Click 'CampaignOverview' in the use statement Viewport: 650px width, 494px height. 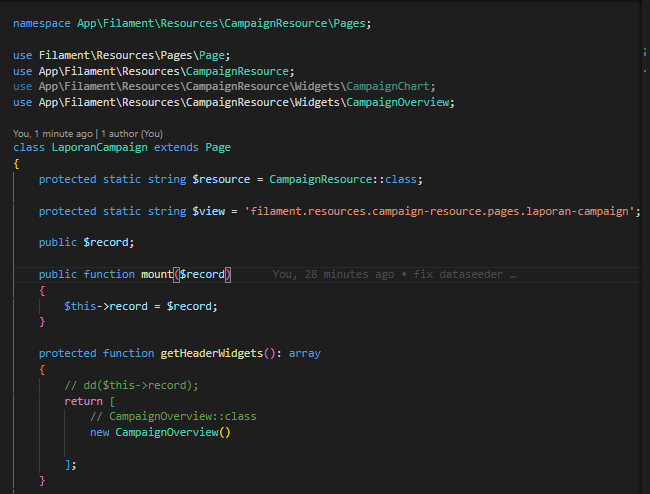[398, 102]
